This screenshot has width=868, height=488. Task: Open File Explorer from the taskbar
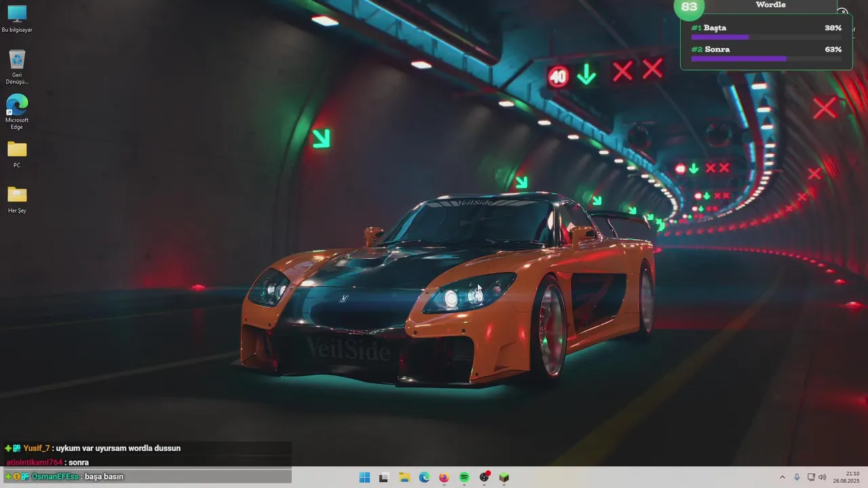click(x=404, y=477)
